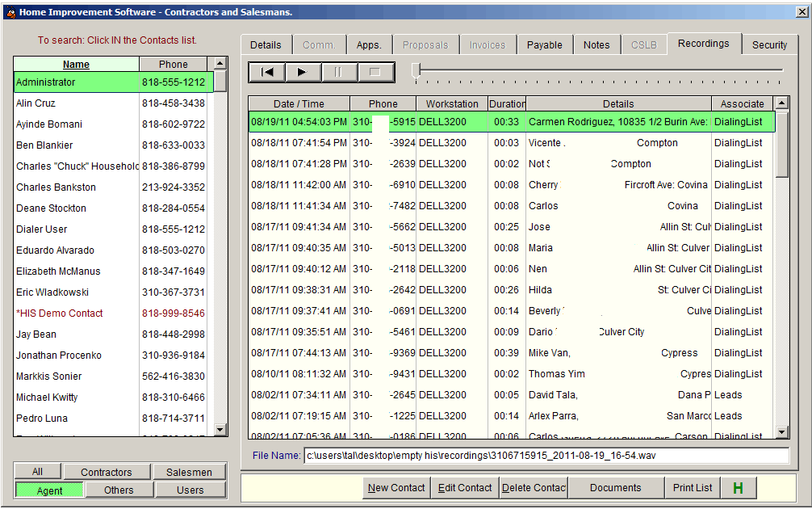Select recording dated 08/18/11 07:41:54 PM
This screenshot has width=812, height=509.
point(512,142)
